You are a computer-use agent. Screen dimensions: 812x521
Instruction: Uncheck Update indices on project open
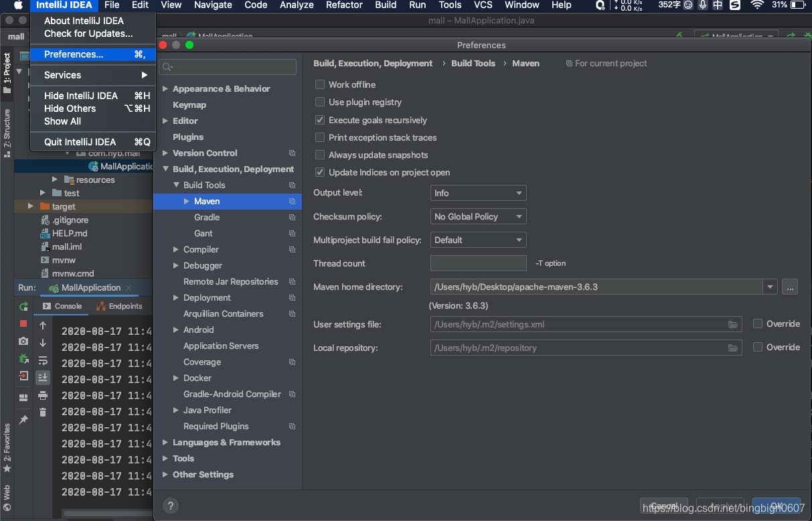click(x=320, y=173)
